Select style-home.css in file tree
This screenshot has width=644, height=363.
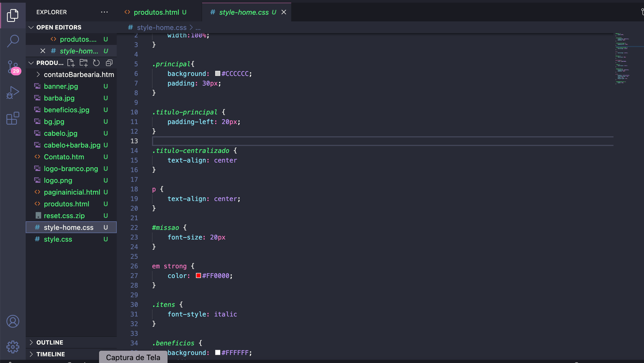[71, 227]
